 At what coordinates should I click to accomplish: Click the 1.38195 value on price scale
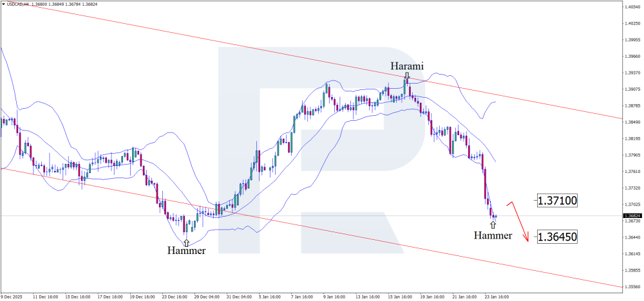click(x=631, y=138)
